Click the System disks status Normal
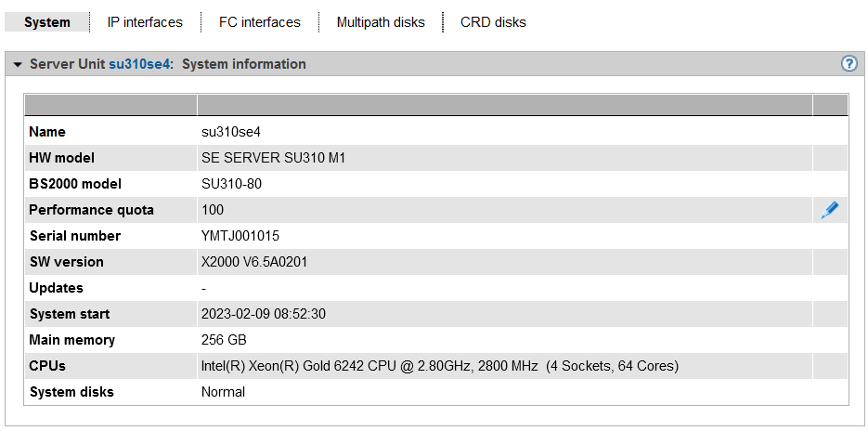The width and height of the screenshot is (868, 431). point(223,392)
